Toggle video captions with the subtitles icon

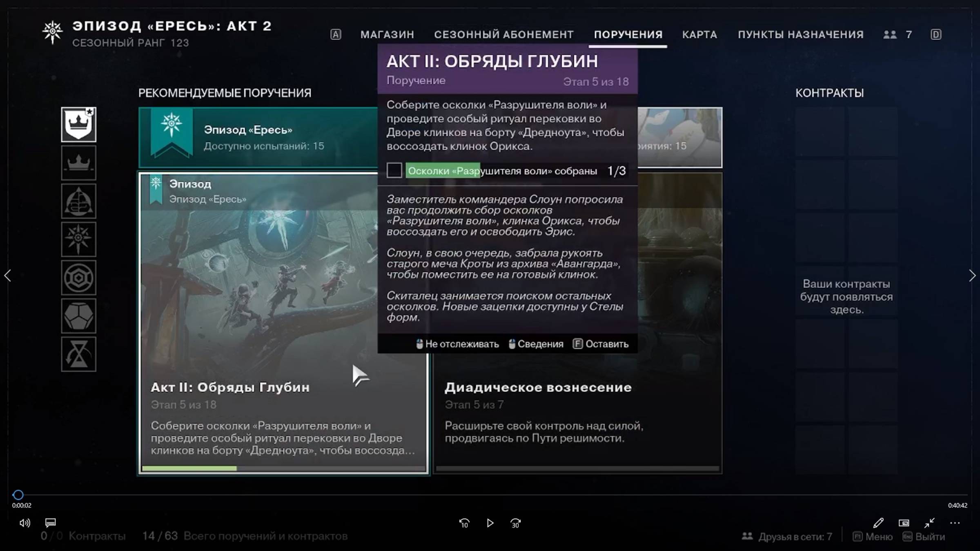[50, 523]
